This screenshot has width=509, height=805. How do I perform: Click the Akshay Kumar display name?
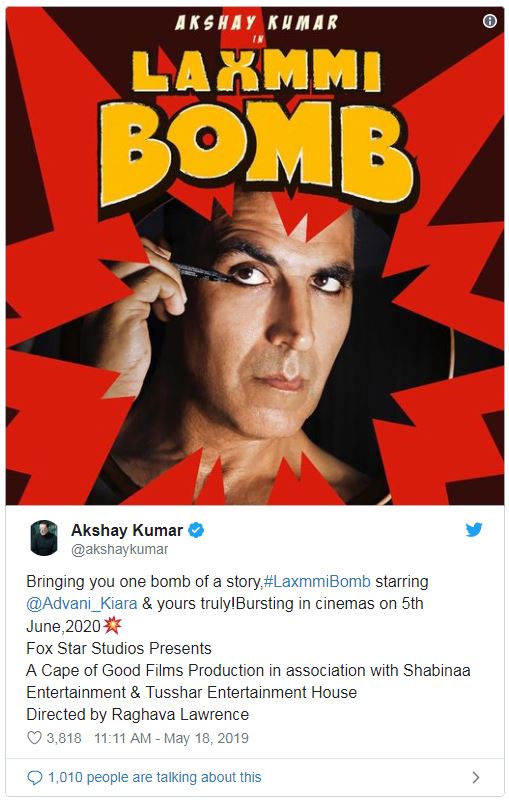click(127, 530)
